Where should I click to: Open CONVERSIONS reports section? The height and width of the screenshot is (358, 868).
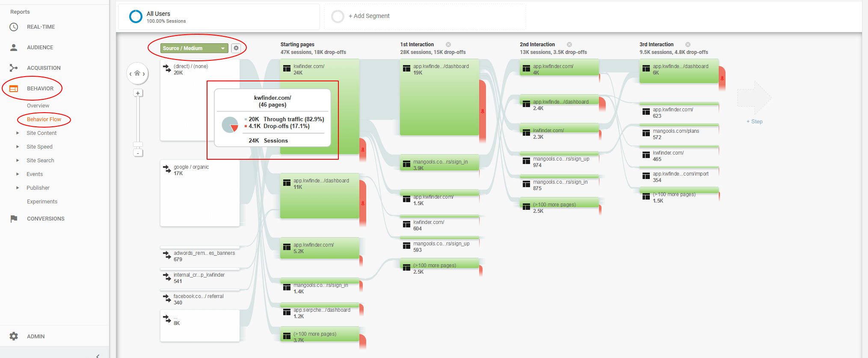click(46, 219)
